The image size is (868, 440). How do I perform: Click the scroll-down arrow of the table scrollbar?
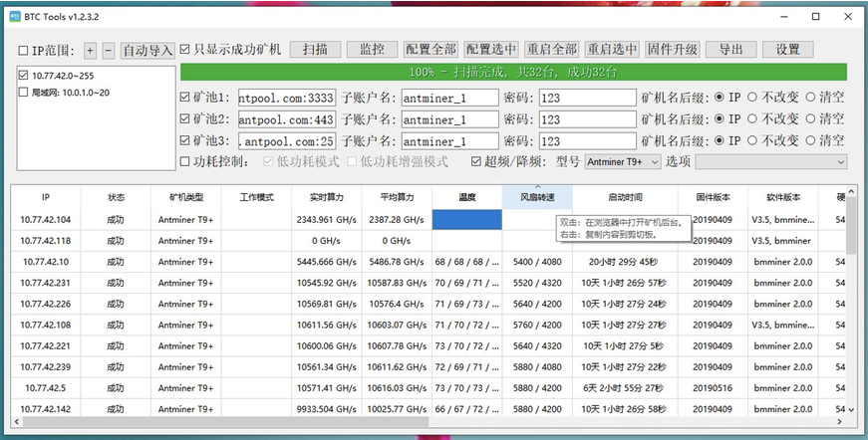click(851, 409)
